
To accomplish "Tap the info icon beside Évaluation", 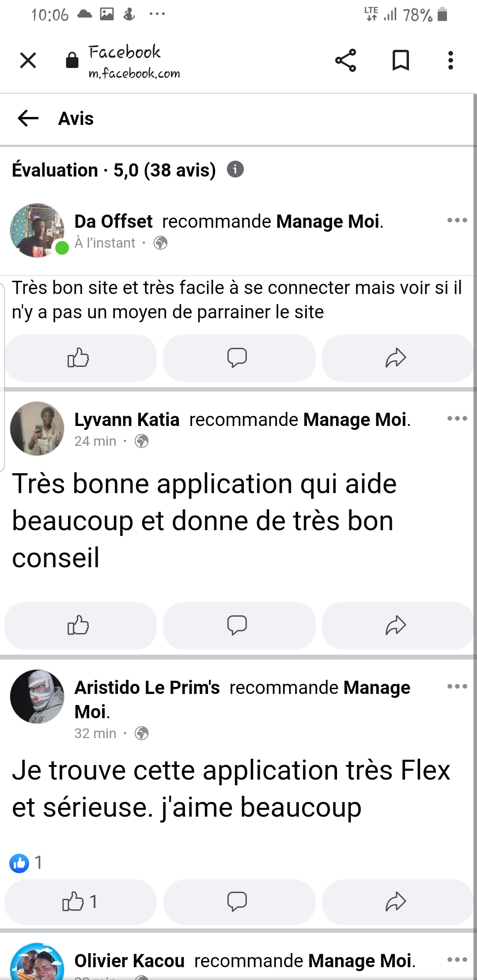I will [x=235, y=170].
